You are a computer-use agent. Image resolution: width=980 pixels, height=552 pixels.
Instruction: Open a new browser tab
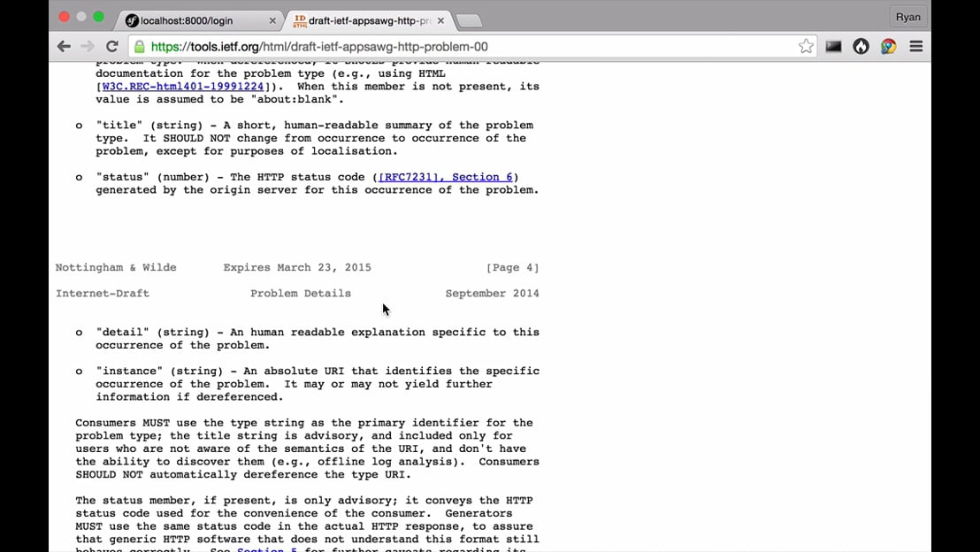[469, 21]
